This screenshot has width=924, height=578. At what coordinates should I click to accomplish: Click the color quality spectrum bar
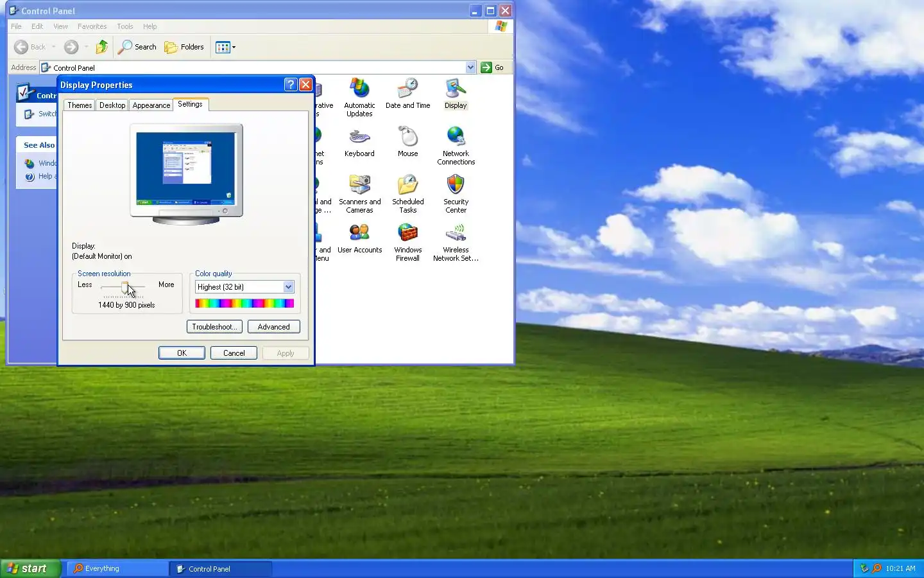click(x=244, y=303)
